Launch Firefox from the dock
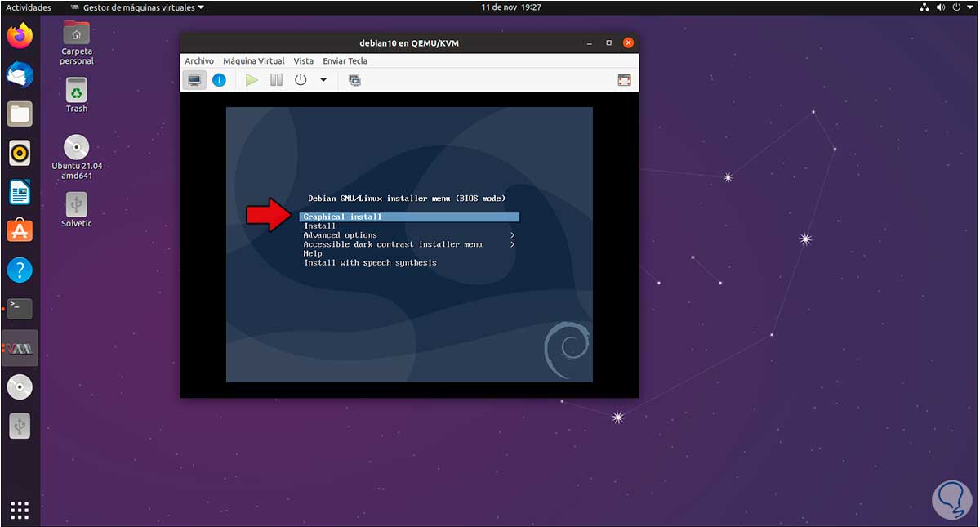The width and height of the screenshot is (980, 527). (20, 36)
